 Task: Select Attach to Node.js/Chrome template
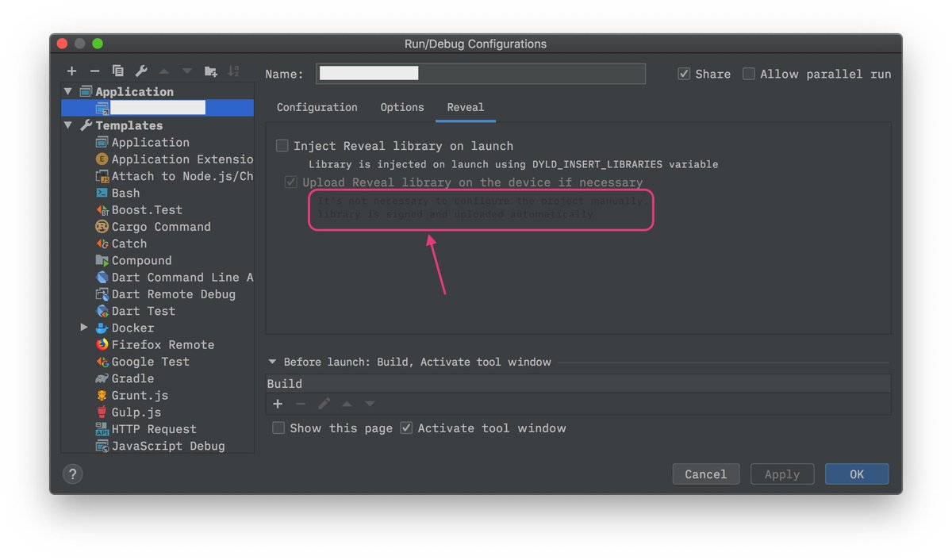click(x=182, y=176)
